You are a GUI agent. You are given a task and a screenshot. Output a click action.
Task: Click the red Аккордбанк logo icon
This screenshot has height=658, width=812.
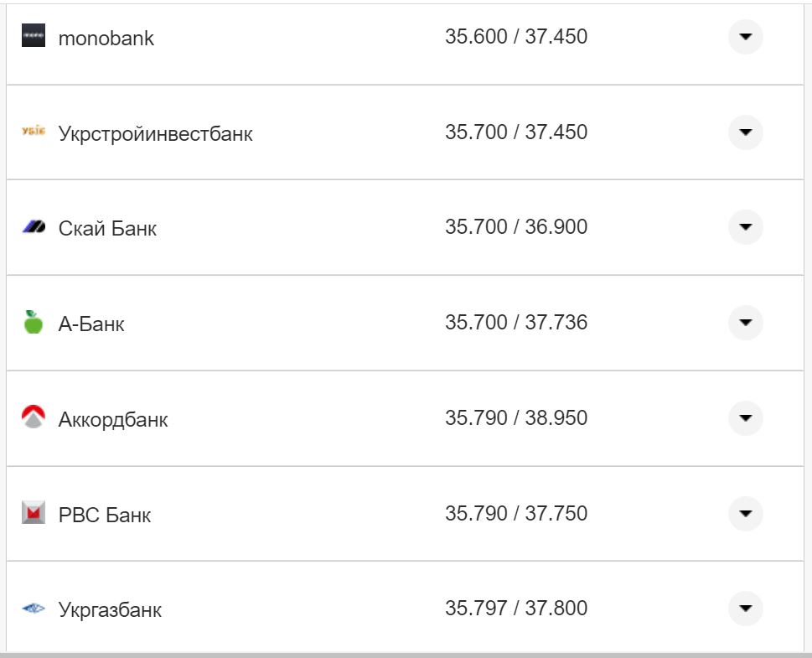pos(33,417)
